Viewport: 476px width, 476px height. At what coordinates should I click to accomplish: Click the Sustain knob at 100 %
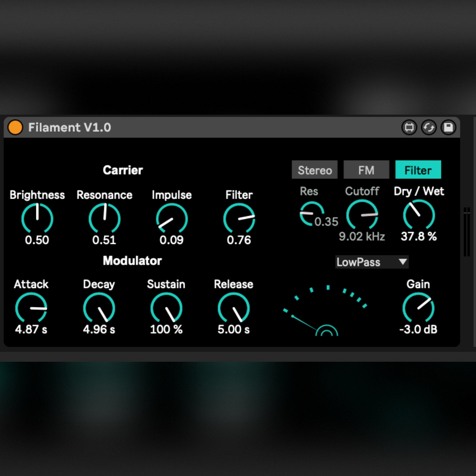click(166, 308)
